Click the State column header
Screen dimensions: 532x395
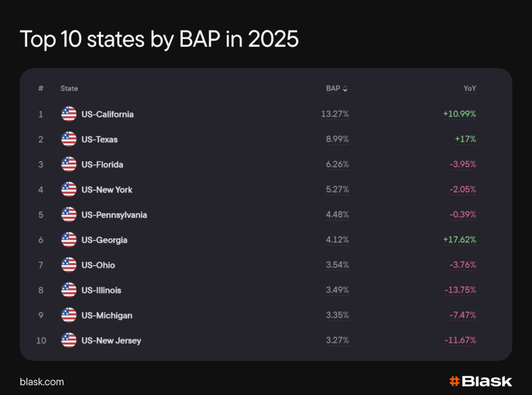[69, 89]
